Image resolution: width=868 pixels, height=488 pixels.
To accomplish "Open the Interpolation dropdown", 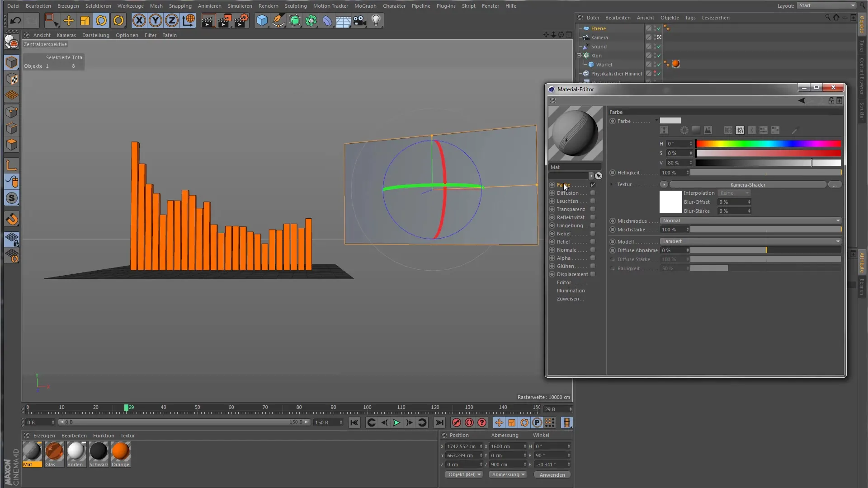I will point(734,193).
